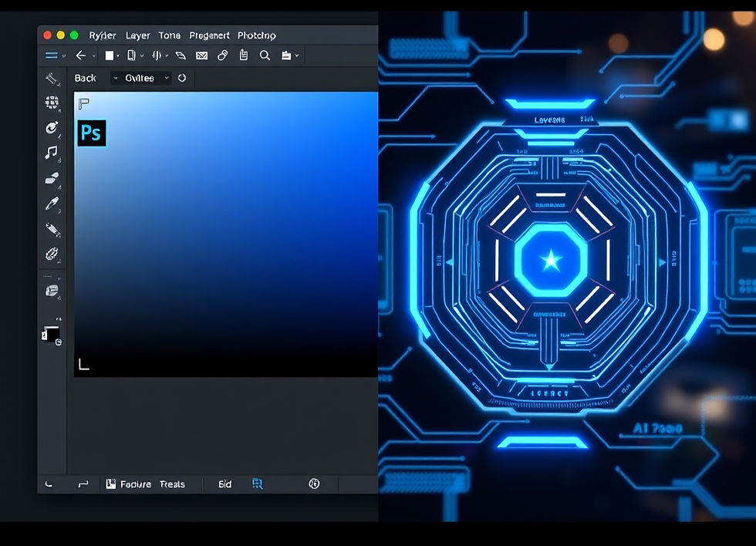Viewport: 756px width, 546px height.
Task: Click the blue hamburger lines icon
Action: [51, 56]
